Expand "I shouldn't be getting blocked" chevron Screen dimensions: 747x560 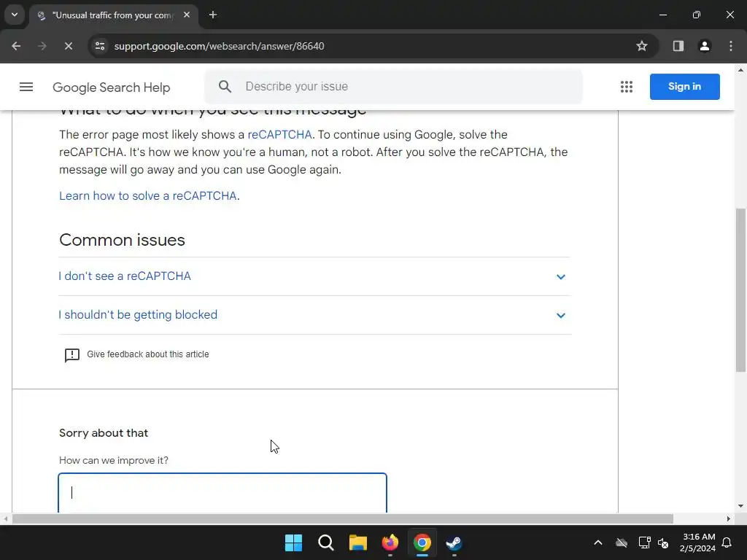(x=561, y=315)
